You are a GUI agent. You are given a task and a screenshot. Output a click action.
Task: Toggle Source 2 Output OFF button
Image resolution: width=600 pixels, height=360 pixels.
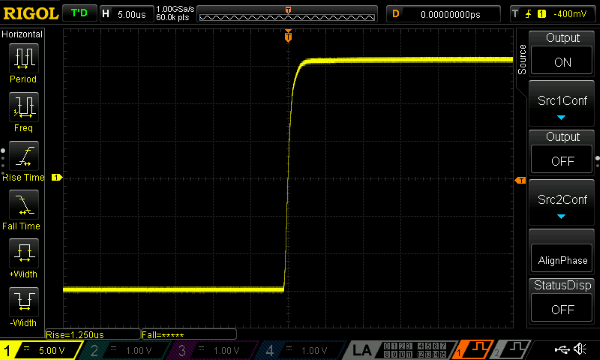point(562,160)
